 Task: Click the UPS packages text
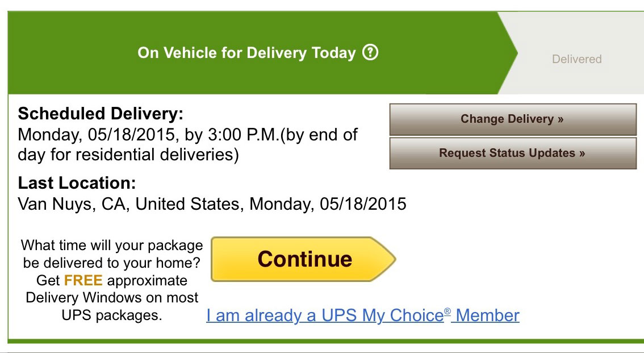click(x=112, y=315)
